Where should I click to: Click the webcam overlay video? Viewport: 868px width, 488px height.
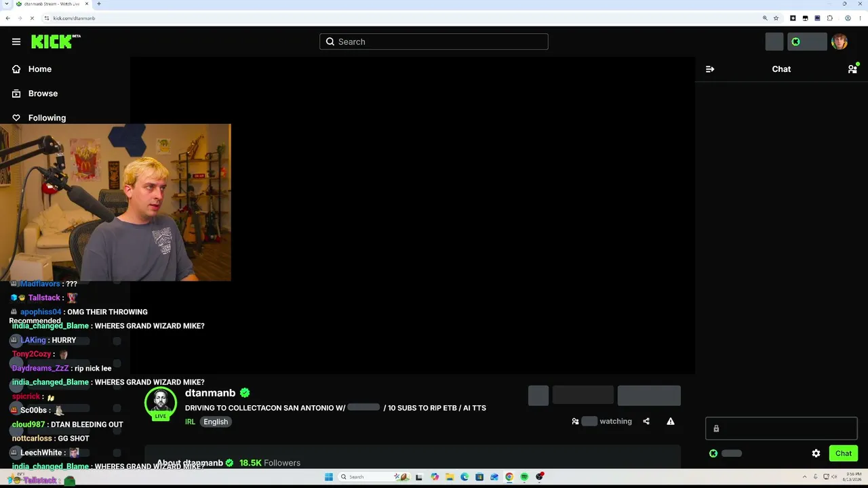(115, 202)
